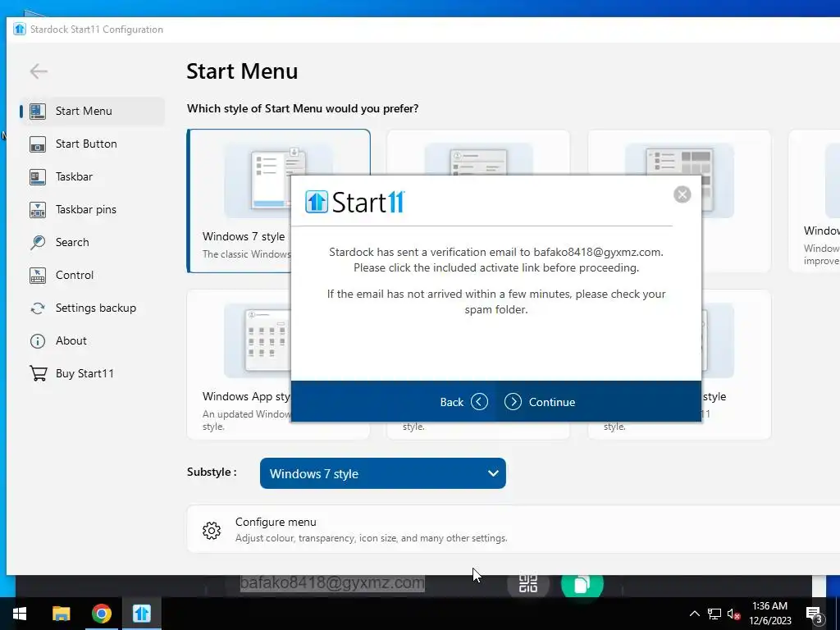
Task: Click the Configure menu gear icon
Action: tap(212, 531)
